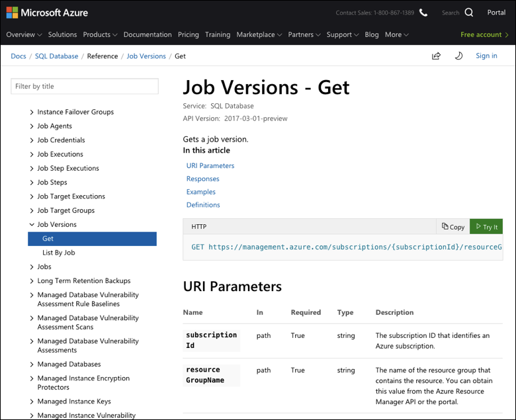
Task: Click API Version 2017-03-01-preview text
Action: tap(235, 118)
